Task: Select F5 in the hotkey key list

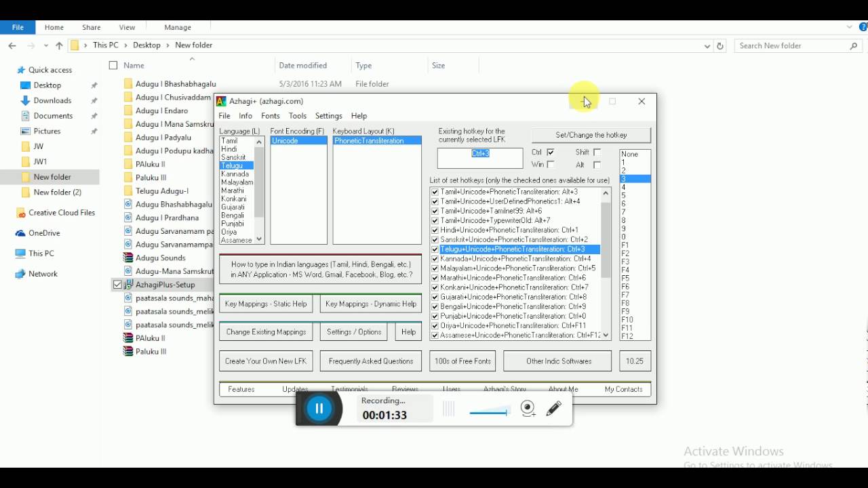Action: [635, 279]
